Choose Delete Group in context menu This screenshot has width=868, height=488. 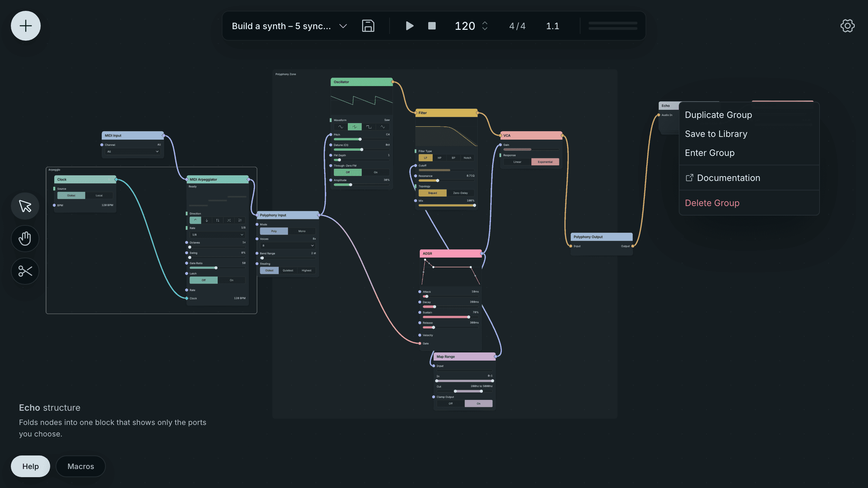point(749,203)
